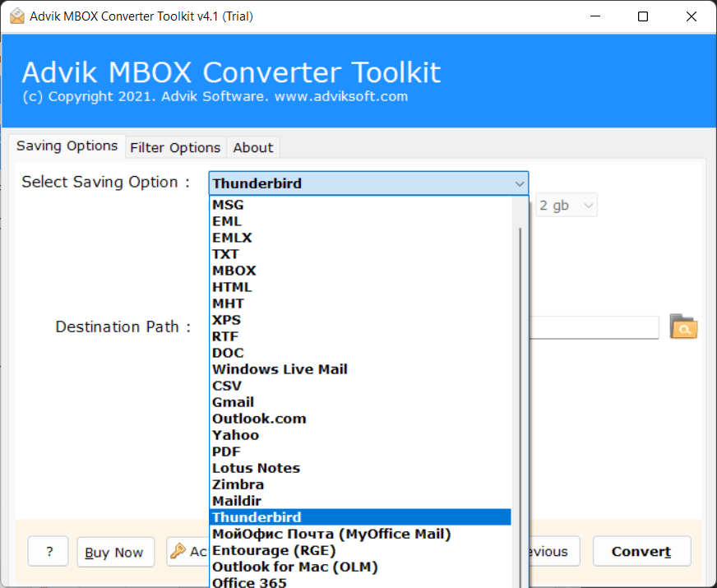The width and height of the screenshot is (717, 588).
Task: Select Maildir option
Action: pos(360,501)
